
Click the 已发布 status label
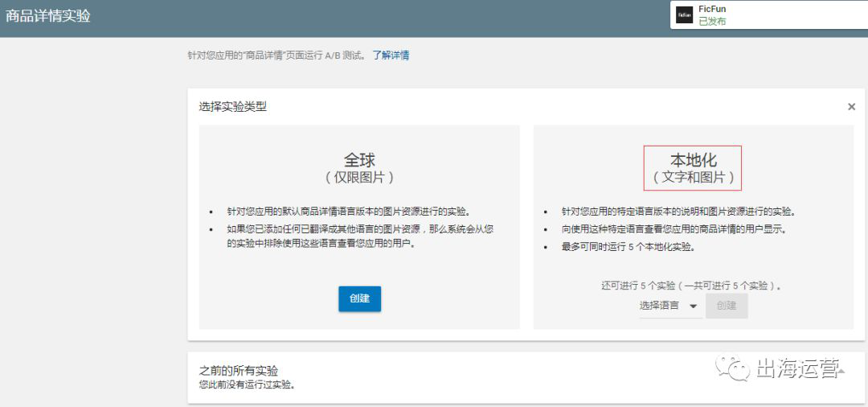[x=712, y=22]
